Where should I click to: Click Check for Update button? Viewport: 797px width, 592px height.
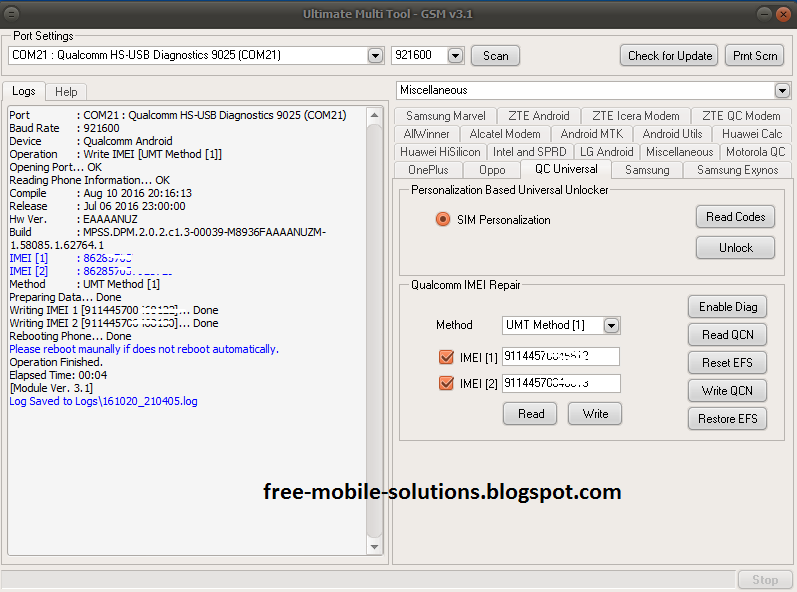[669, 55]
